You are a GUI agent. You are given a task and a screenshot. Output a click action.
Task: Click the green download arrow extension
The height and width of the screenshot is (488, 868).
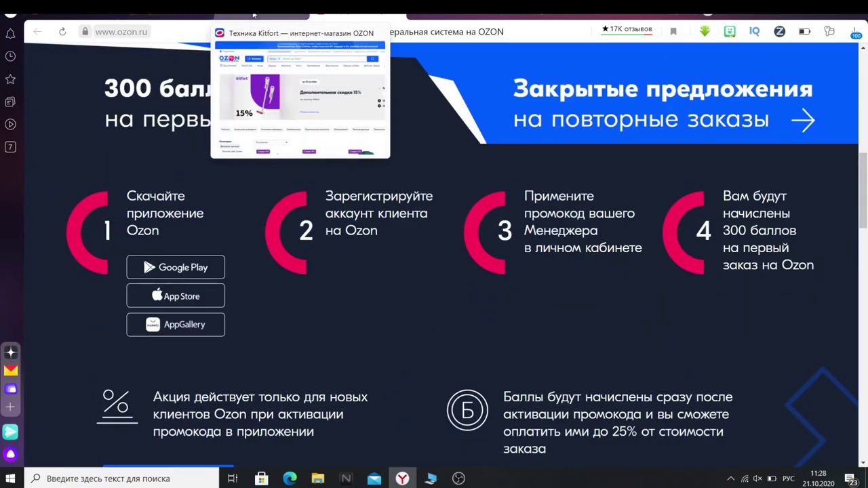click(705, 32)
